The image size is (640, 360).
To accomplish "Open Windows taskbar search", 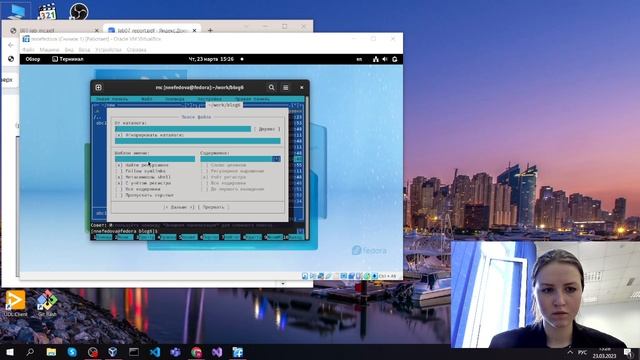I will (x=30, y=352).
